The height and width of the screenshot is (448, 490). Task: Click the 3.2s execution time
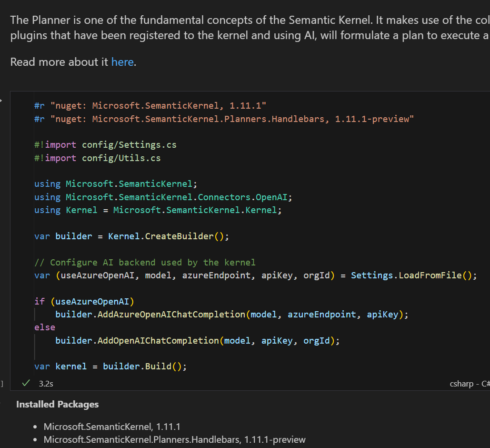click(46, 384)
